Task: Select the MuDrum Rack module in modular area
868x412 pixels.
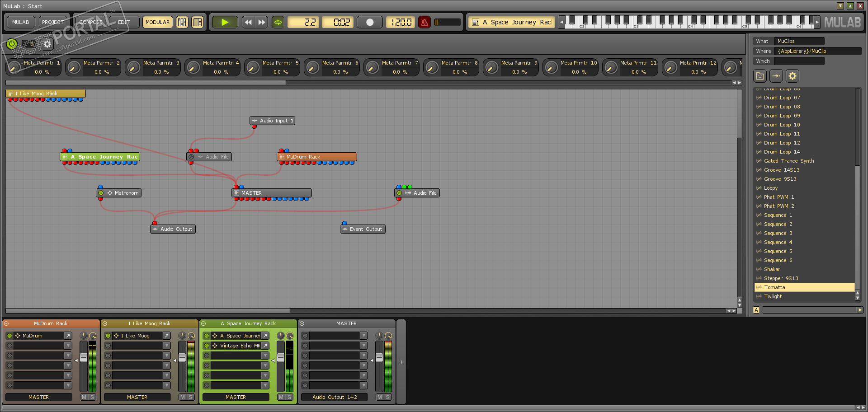Action: 317,157
